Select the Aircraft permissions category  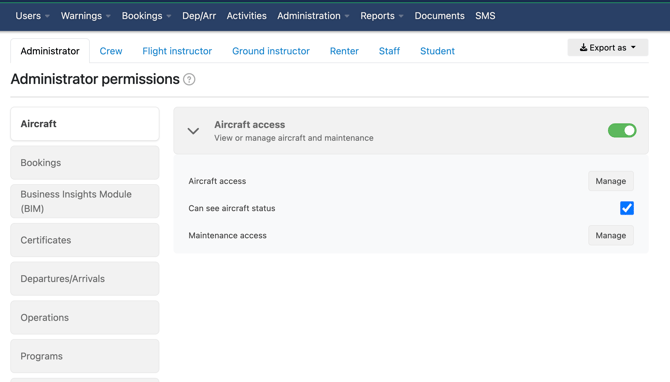[85, 124]
